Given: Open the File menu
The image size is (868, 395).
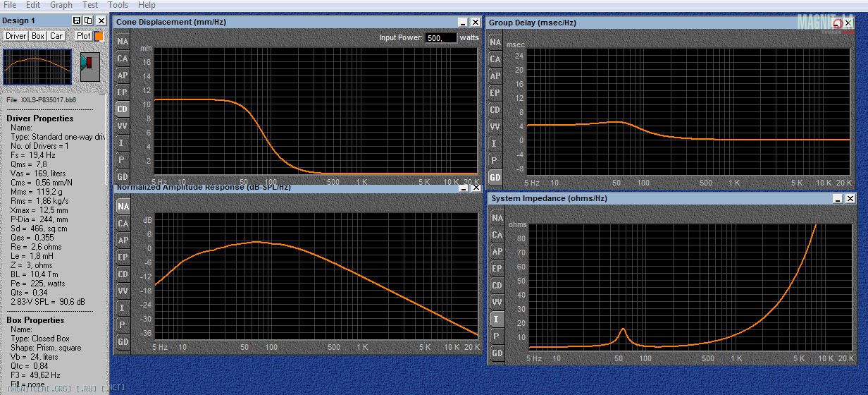Looking at the screenshot, I should click(x=10, y=5).
